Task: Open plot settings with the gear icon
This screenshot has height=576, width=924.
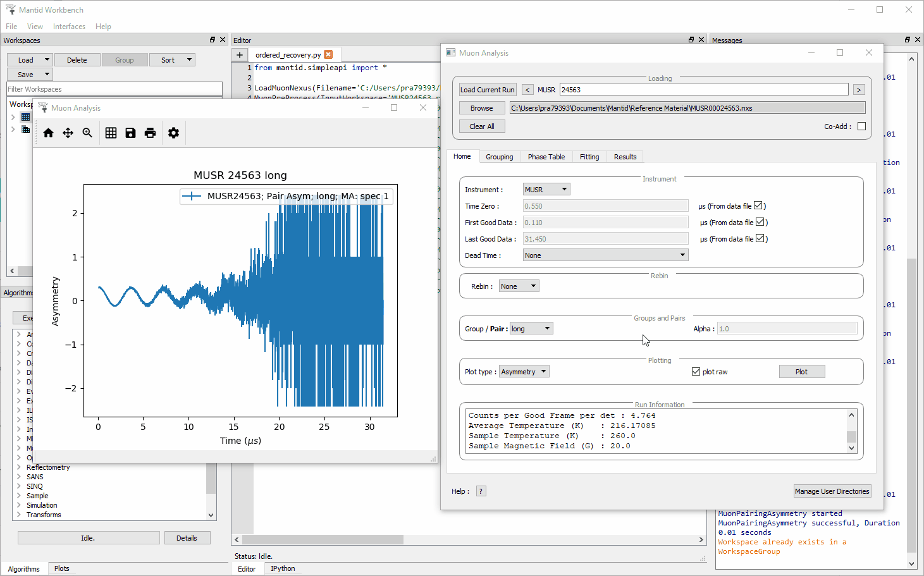Action: pyautogui.click(x=173, y=133)
